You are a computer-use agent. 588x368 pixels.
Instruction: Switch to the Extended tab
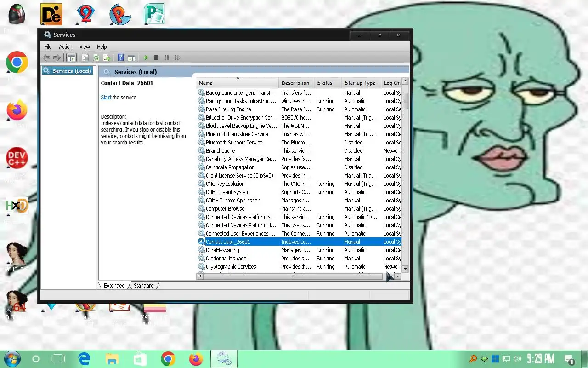click(x=114, y=285)
